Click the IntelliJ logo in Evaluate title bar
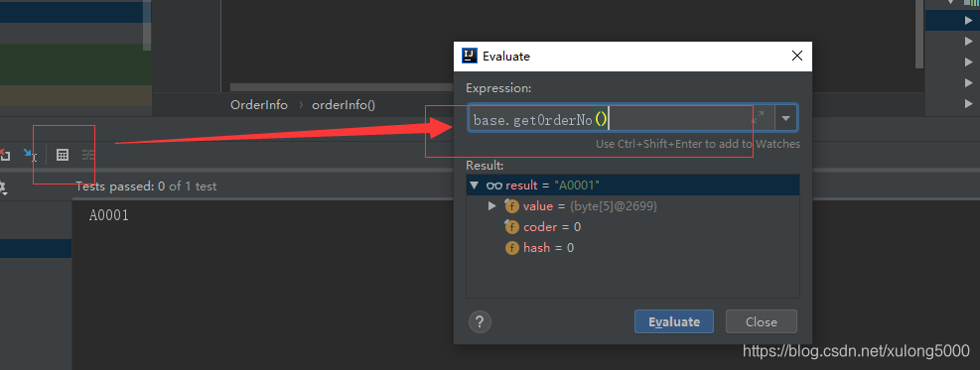 [470, 56]
